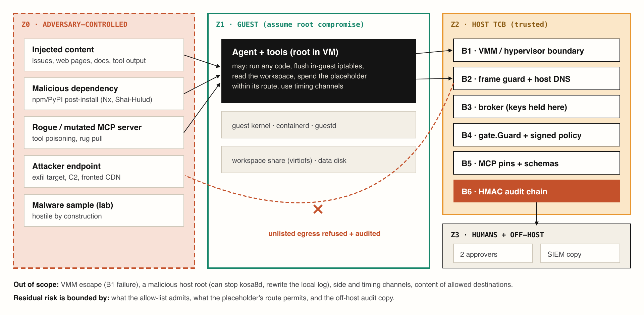This screenshot has width=644, height=315.
Task: Click the Z1 · GUEST zone heading
Action: coord(290,24)
